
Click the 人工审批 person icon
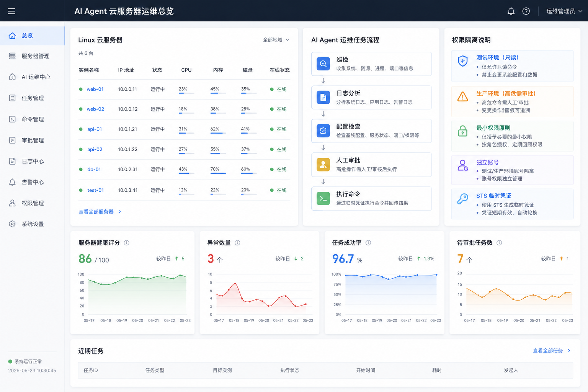tap(323, 165)
